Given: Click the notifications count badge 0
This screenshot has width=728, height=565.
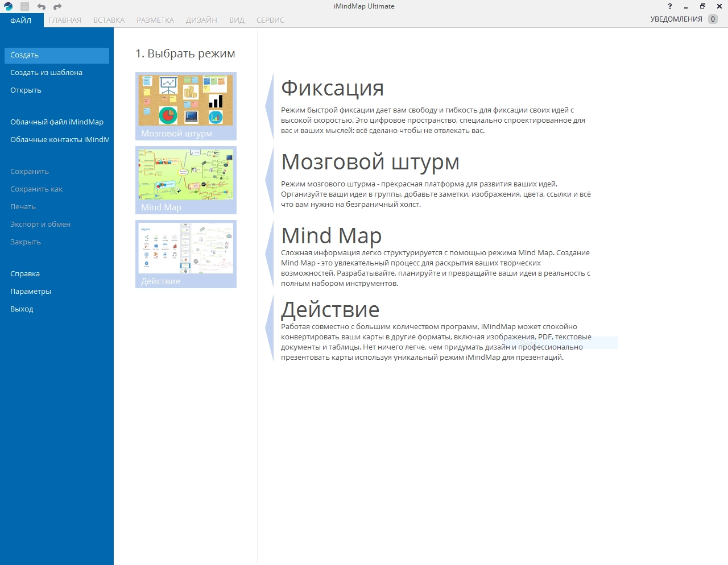Looking at the screenshot, I should coord(713,19).
